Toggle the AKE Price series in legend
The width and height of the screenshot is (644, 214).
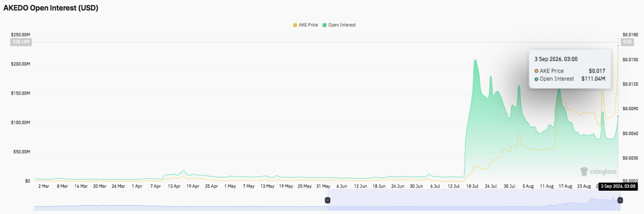[x=305, y=25]
